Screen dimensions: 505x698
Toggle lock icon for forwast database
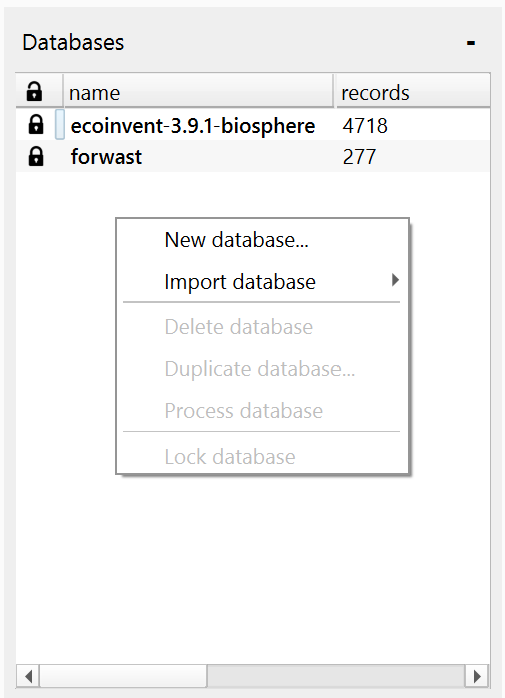[36, 156]
